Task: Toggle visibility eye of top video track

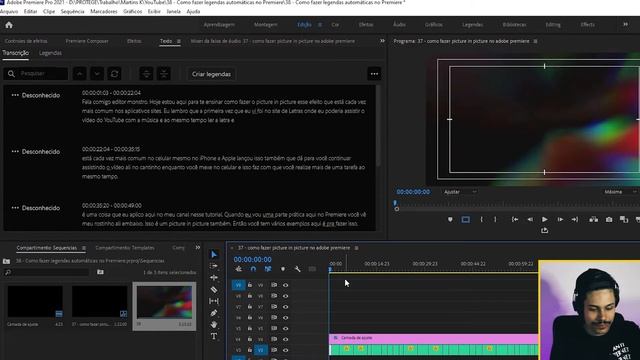Action: pyautogui.click(x=285, y=285)
